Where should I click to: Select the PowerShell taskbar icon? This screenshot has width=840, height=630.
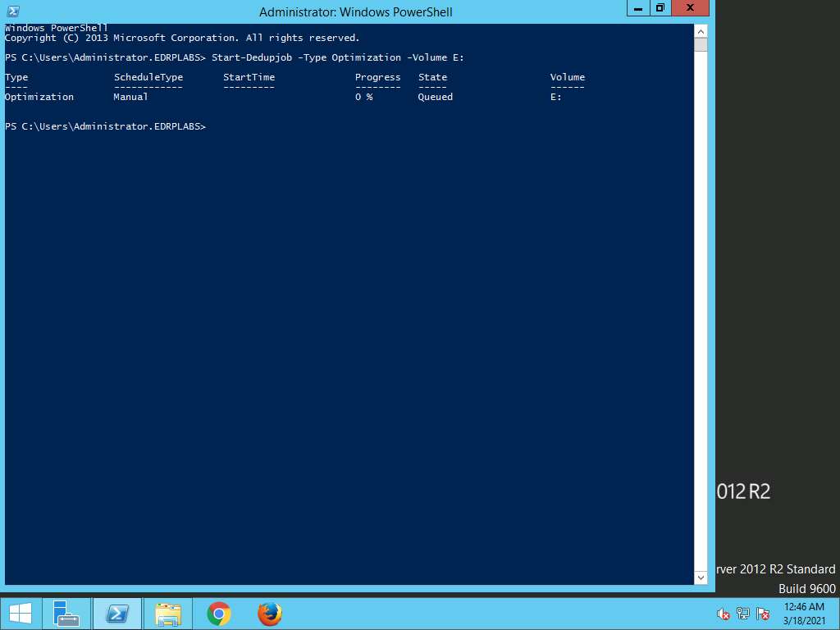click(117, 614)
